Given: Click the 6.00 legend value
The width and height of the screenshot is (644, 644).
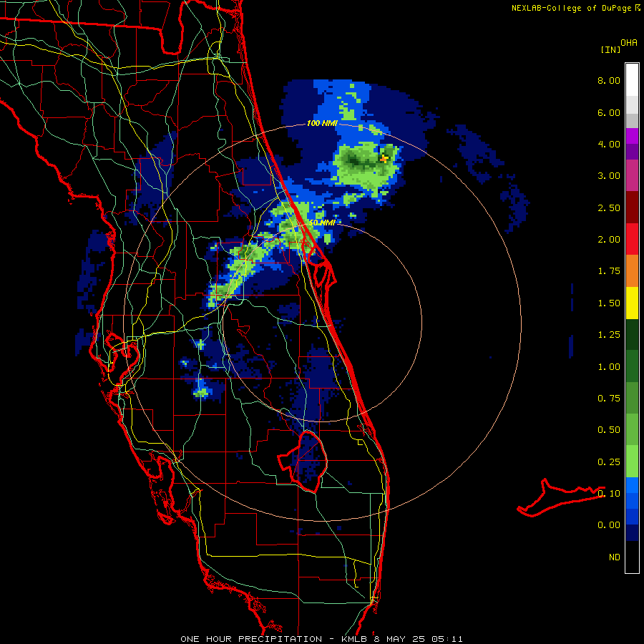Looking at the screenshot, I should point(609,112).
